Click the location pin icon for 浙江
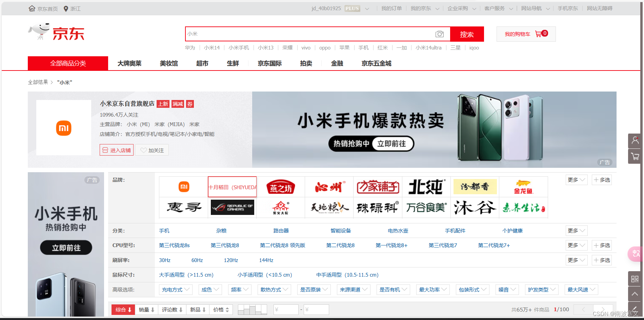This screenshot has width=644, height=320. [66, 8]
